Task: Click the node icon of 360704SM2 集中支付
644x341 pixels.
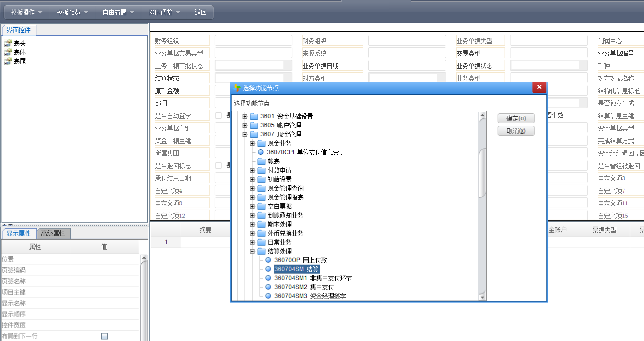Action: pos(268,287)
